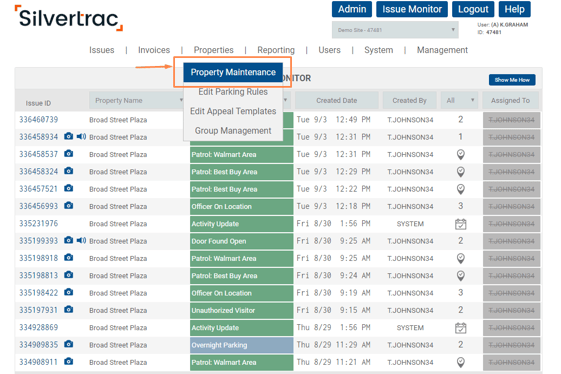Play audio clip for issue 335199393
This screenshot has height=374, width=561.
82,240
